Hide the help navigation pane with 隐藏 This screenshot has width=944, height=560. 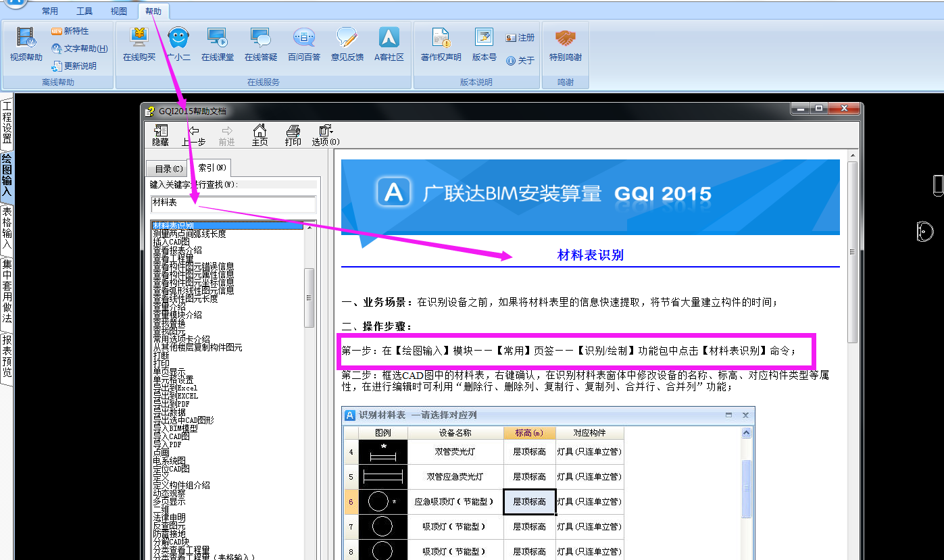point(161,135)
